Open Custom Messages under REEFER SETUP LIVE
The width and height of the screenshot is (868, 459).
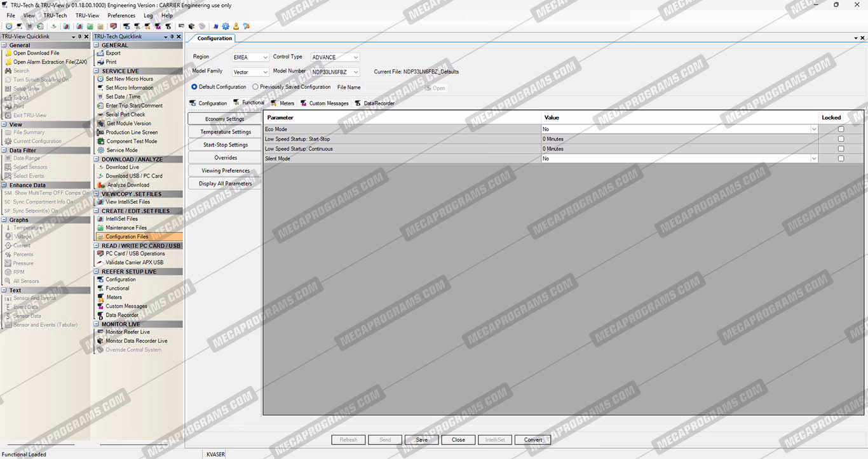[126, 306]
